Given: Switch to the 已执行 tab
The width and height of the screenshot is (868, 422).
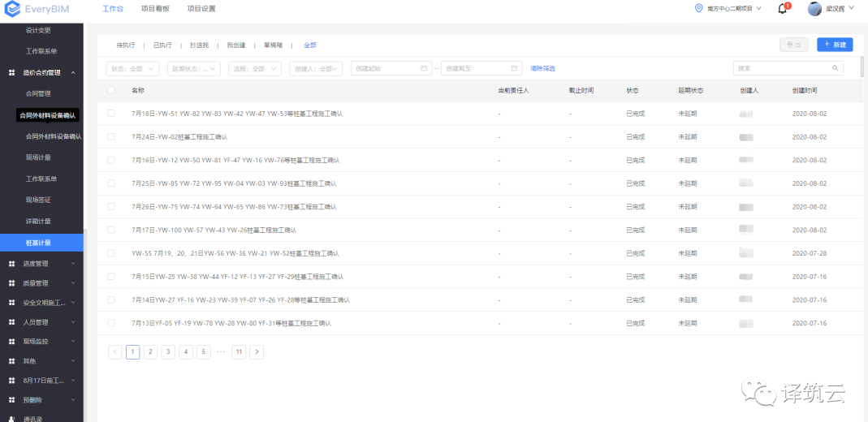Looking at the screenshot, I should point(162,45).
